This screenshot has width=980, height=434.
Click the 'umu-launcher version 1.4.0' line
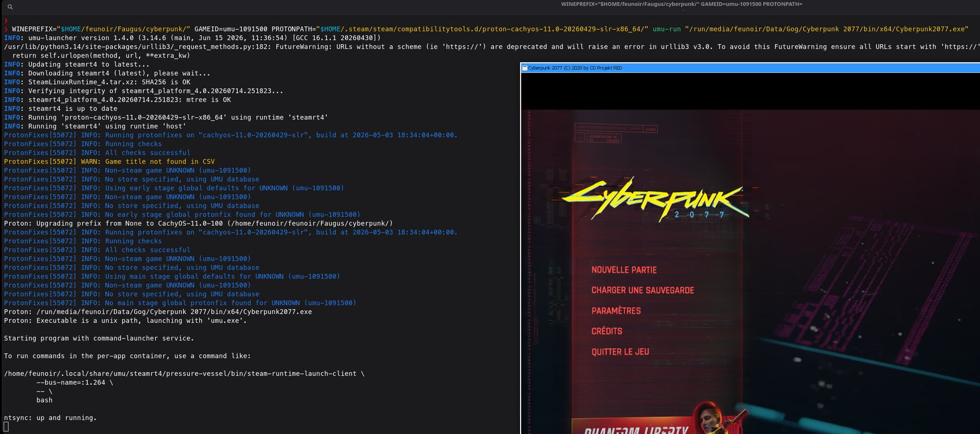click(192, 38)
